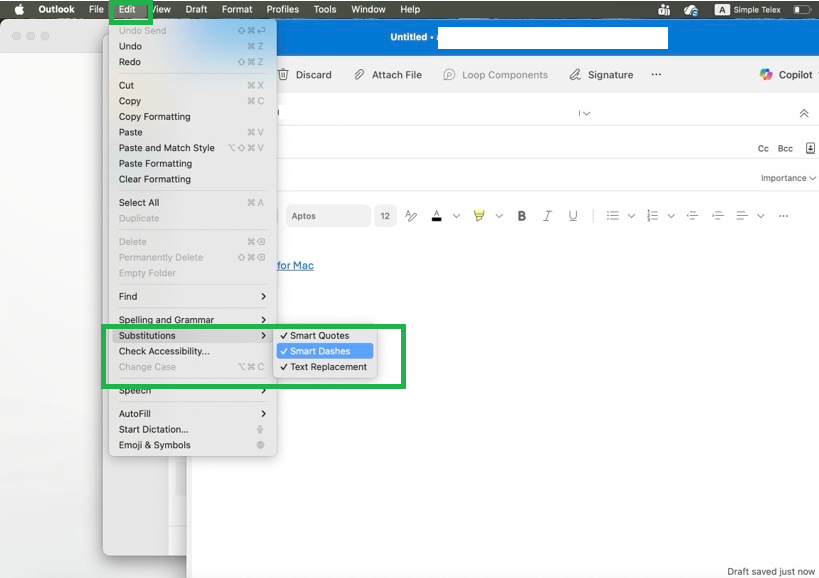
Task: Open the AutoFill submenu
Action: (192, 414)
